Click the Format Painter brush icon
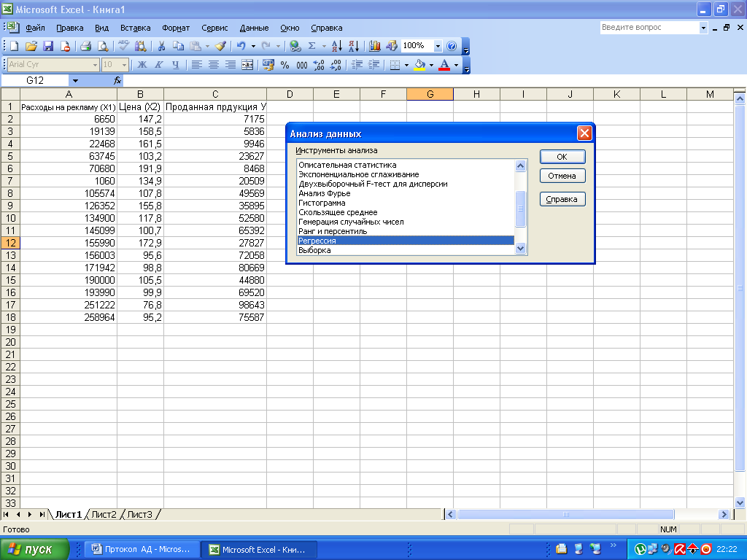This screenshot has width=747, height=560. [220, 46]
